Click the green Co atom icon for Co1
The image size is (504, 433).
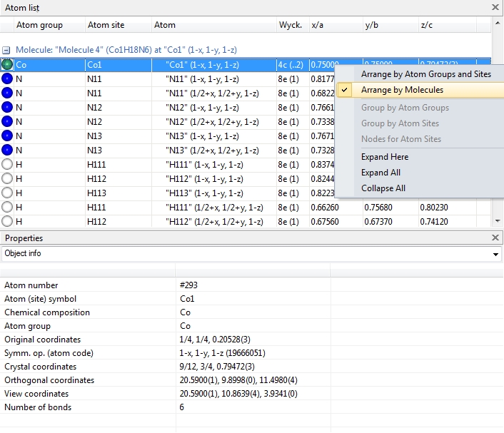[8, 65]
